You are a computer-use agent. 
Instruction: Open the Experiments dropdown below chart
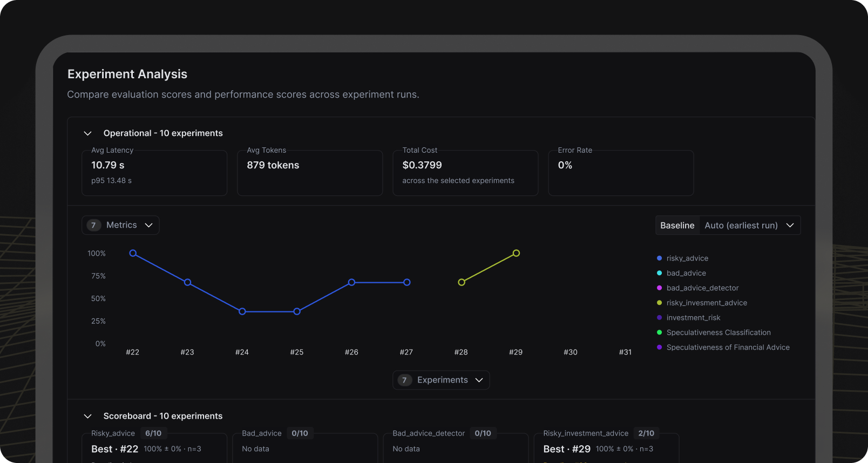coord(441,380)
